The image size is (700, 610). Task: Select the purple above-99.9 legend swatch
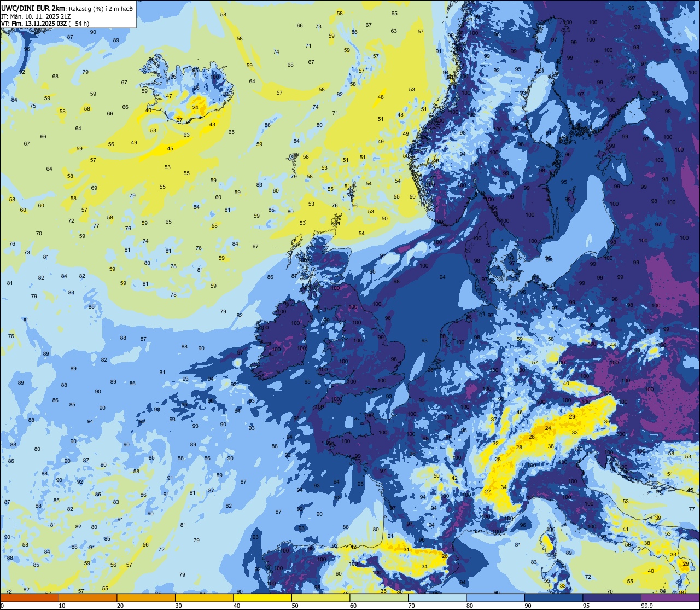pos(670,597)
